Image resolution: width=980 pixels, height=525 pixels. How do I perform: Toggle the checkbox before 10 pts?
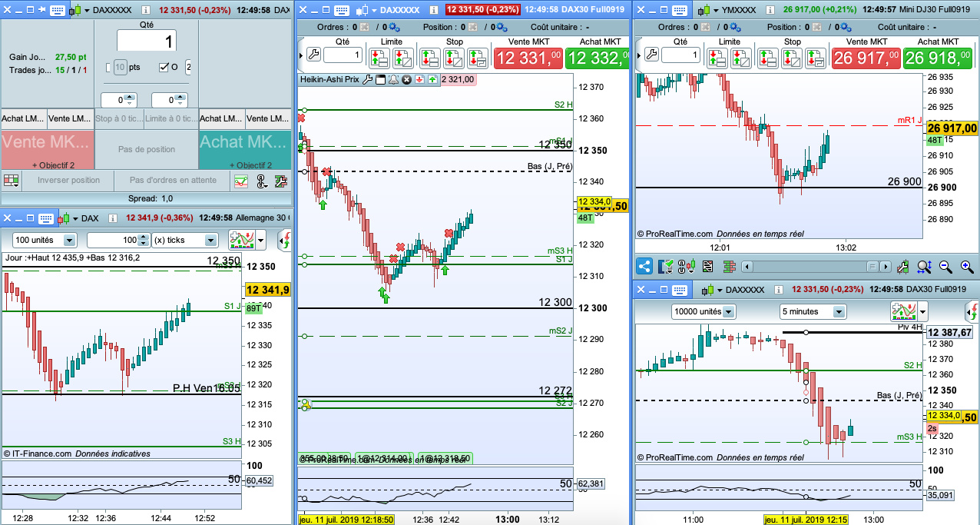tap(109, 68)
